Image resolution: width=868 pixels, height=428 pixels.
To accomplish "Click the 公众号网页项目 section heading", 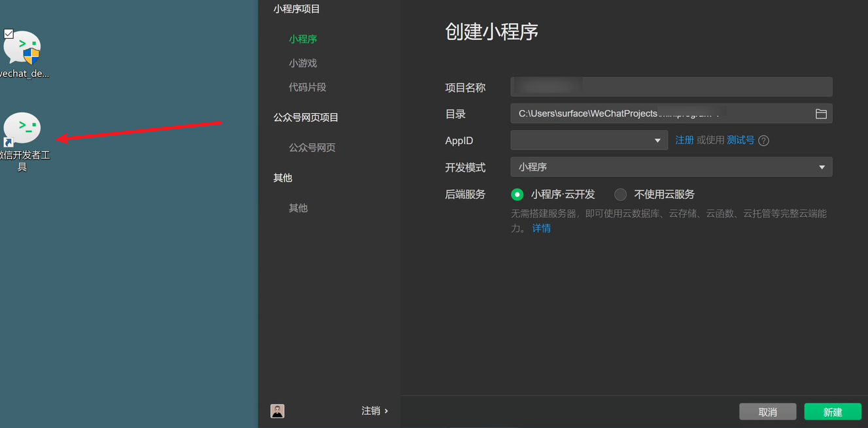I will pos(306,118).
